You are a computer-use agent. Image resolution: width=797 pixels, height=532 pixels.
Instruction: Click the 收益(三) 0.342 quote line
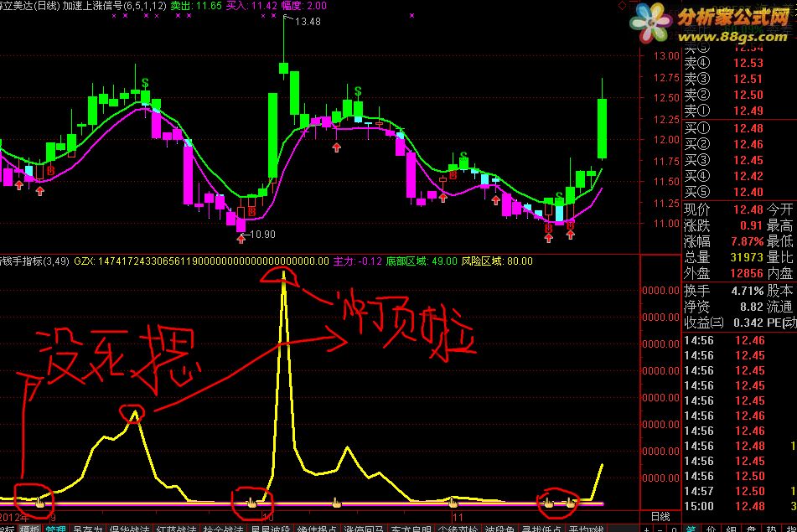click(723, 323)
